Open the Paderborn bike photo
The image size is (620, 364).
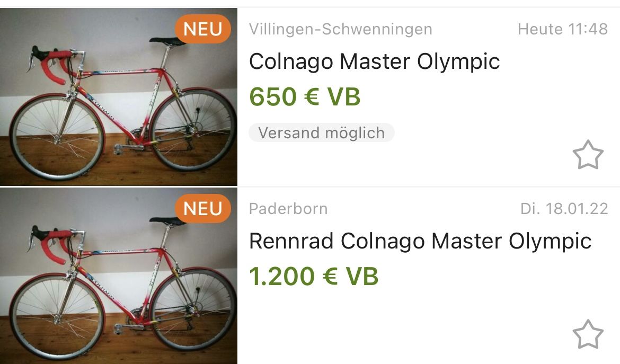(x=119, y=277)
